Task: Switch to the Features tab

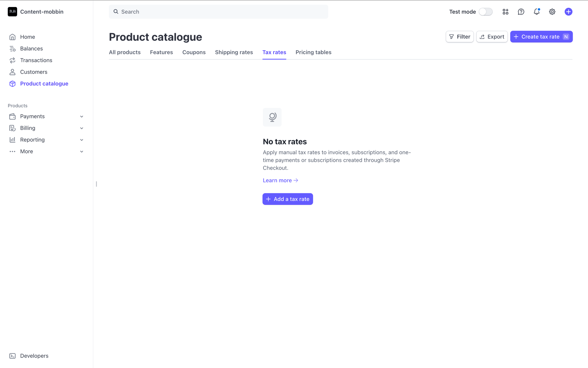Action: [x=161, y=52]
